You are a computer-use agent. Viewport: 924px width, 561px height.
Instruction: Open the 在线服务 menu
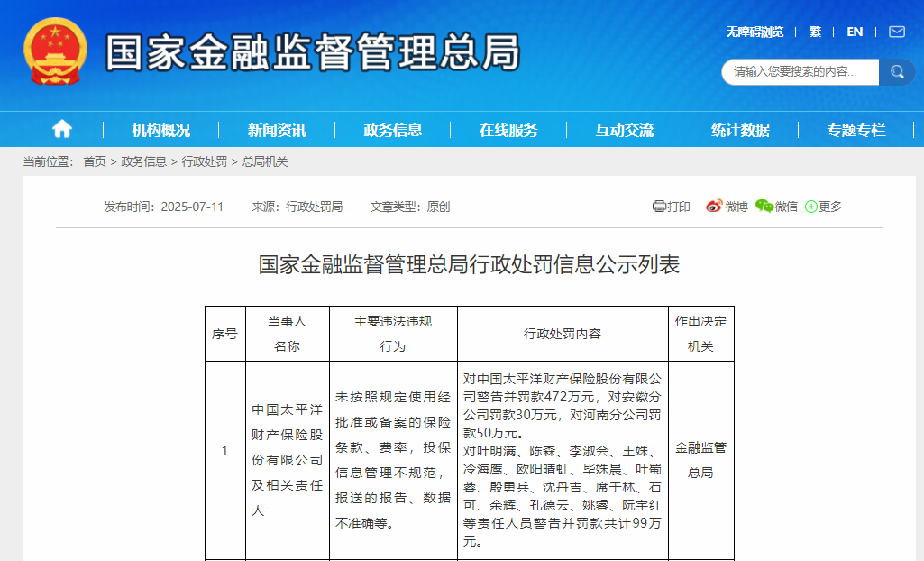(x=508, y=130)
